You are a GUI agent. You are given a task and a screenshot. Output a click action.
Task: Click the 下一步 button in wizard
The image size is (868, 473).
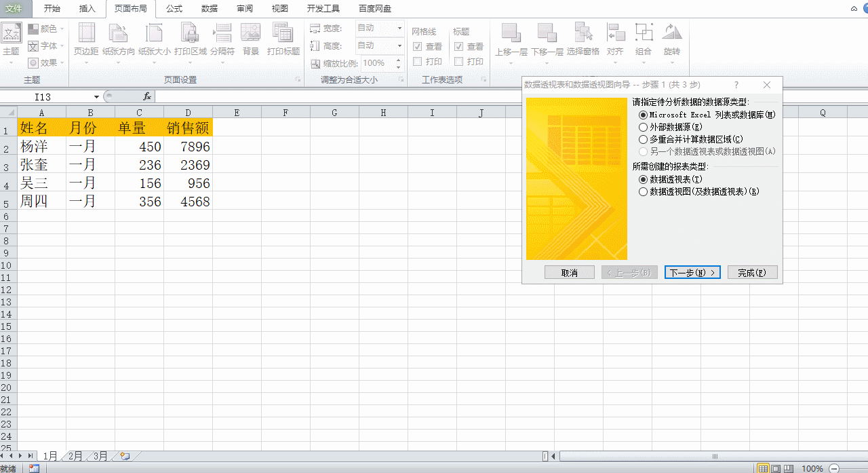[692, 272]
